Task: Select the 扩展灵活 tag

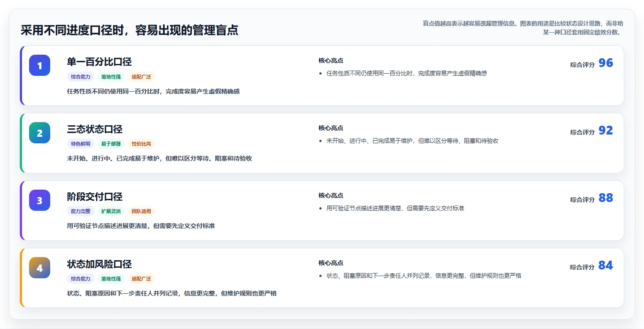Action: (x=111, y=211)
